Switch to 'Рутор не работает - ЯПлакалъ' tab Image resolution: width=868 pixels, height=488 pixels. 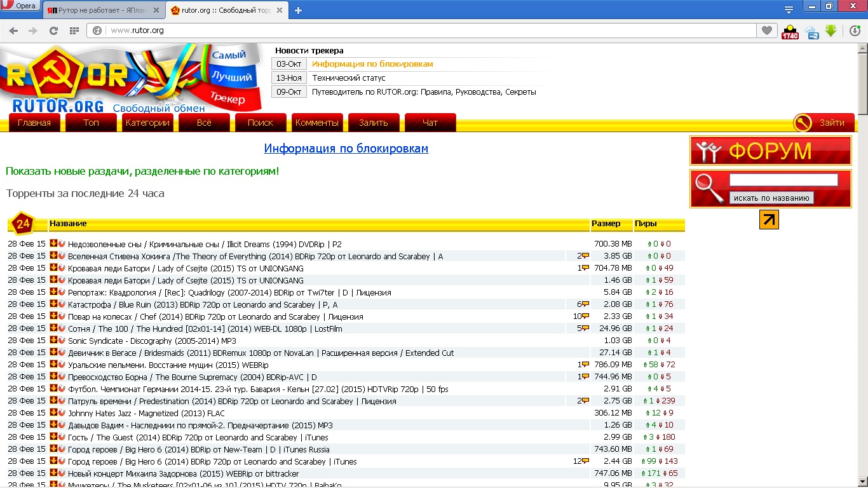104,10
